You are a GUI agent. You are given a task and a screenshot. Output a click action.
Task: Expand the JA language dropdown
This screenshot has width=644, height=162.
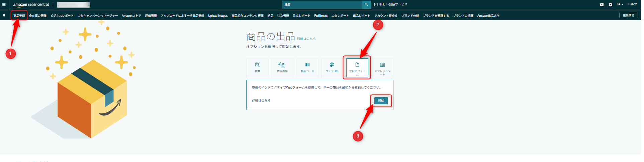[x=620, y=5]
